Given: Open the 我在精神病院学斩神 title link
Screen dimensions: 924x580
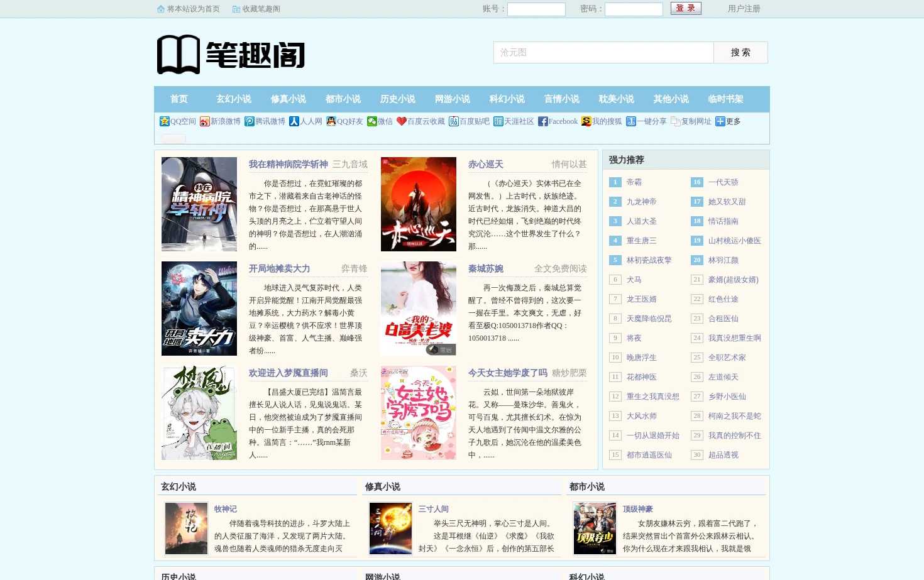Looking at the screenshot, I should coord(289,164).
